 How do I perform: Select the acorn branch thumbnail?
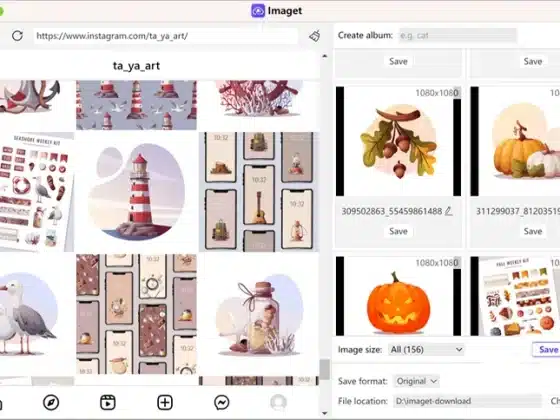[x=398, y=141]
